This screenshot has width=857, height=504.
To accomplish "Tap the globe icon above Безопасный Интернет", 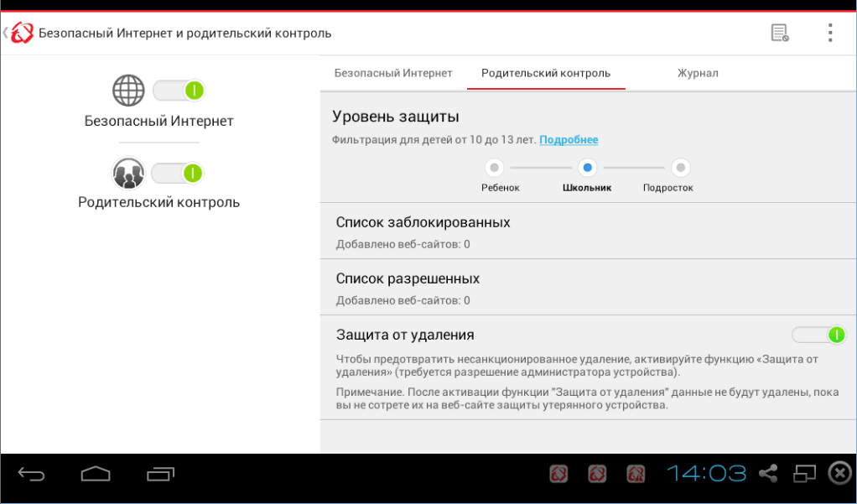I will (x=127, y=90).
